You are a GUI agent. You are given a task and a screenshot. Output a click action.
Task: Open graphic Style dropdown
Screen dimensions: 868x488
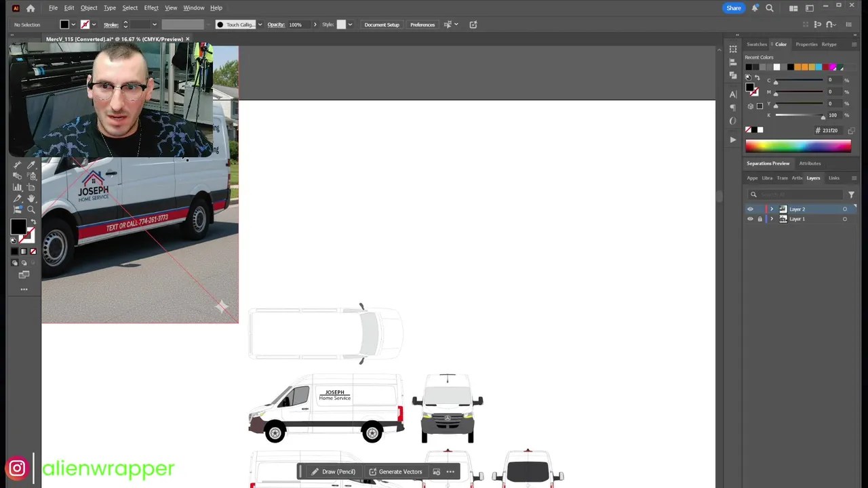[x=350, y=24]
